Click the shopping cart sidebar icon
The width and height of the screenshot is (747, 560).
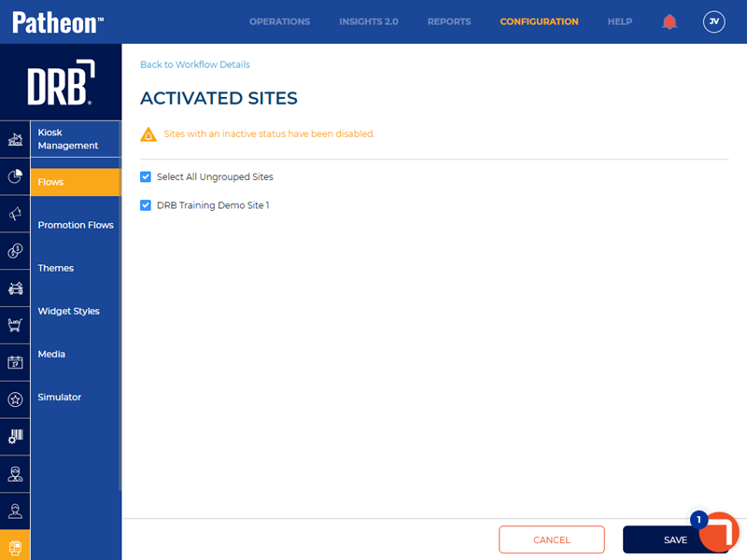15,325
